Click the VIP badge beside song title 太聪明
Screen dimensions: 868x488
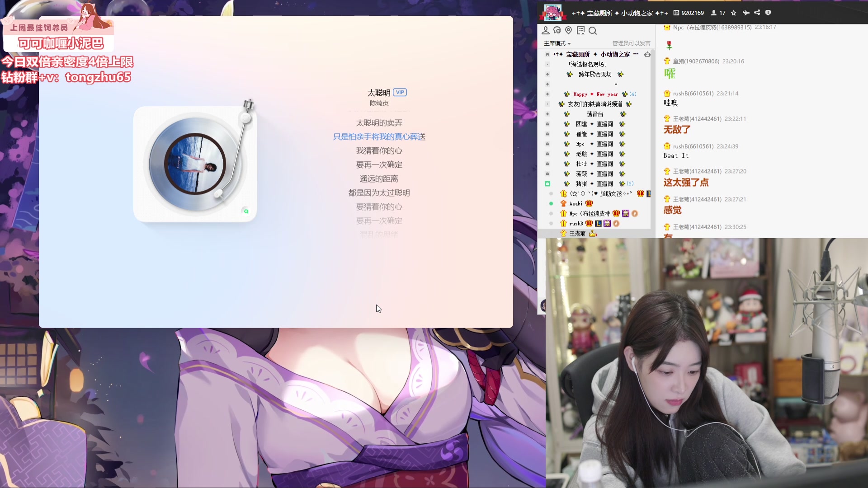coord(400,92)
